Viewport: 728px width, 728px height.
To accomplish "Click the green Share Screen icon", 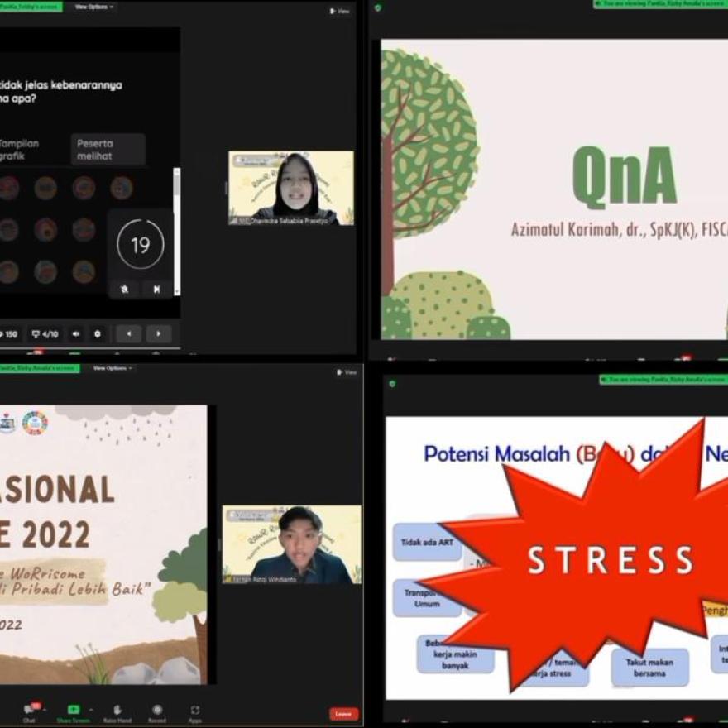I will pyautogui.click(x=74, y=710).
